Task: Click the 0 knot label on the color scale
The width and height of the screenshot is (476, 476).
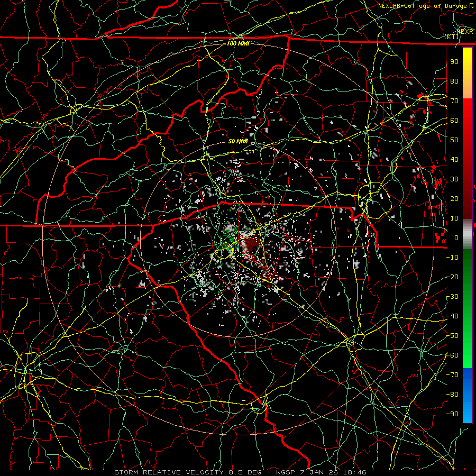Action: [456, 237]
